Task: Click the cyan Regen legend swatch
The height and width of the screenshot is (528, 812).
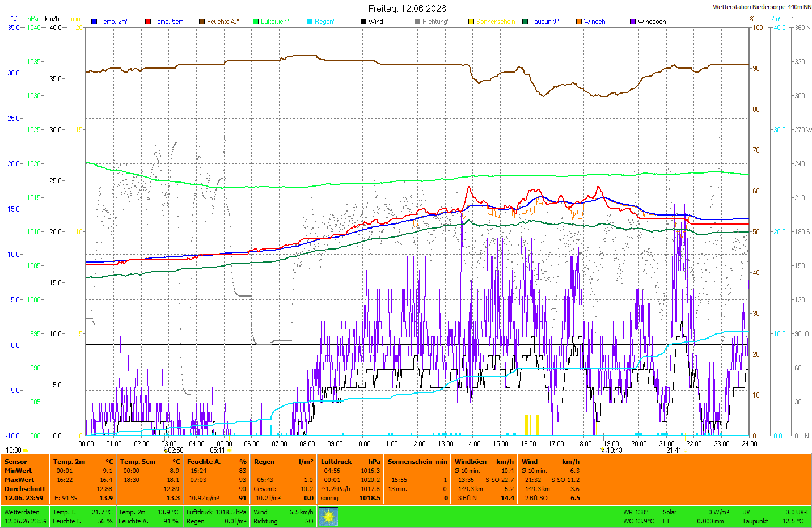Action: 310,22
